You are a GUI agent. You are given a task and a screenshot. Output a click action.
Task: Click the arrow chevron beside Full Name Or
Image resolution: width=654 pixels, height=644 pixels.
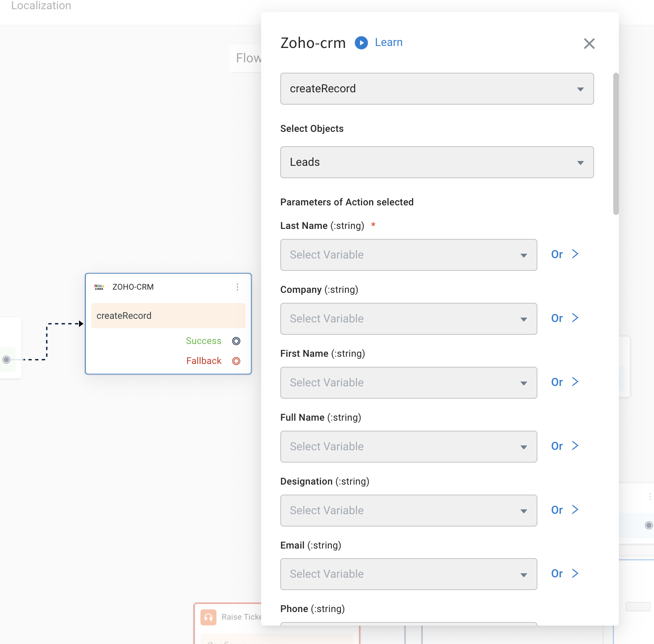point(575,446)
